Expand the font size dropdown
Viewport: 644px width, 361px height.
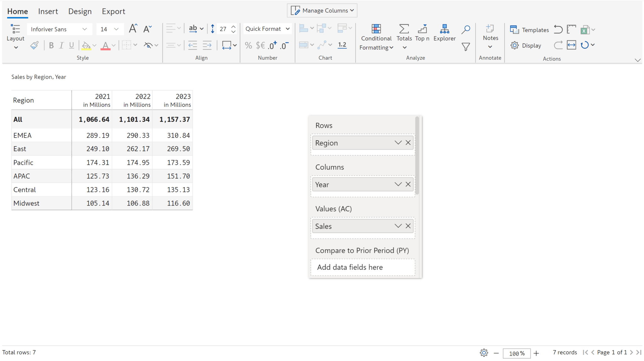pyautogui.click(x=117, y=29)
